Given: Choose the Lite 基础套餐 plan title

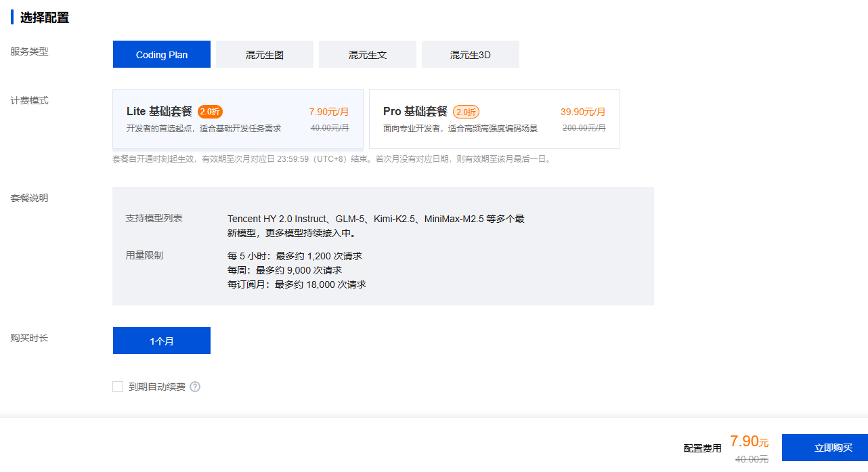Looking at the screenshot, I should click(x=159, y=112).
